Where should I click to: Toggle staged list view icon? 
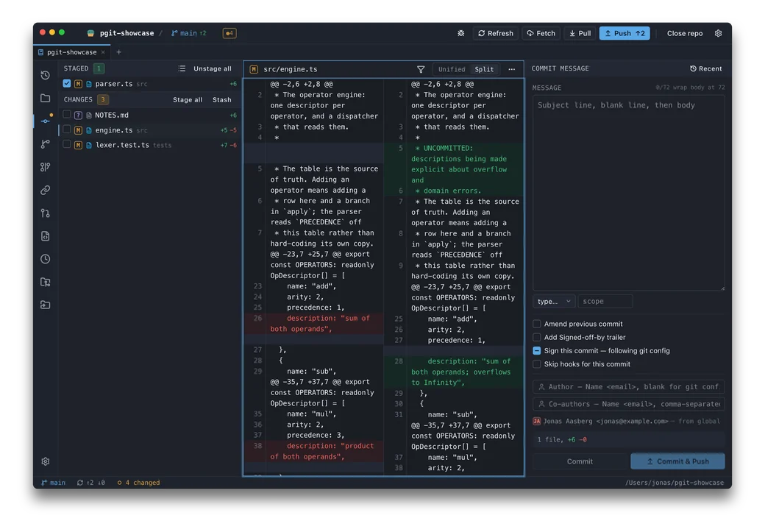coord(182,69)
